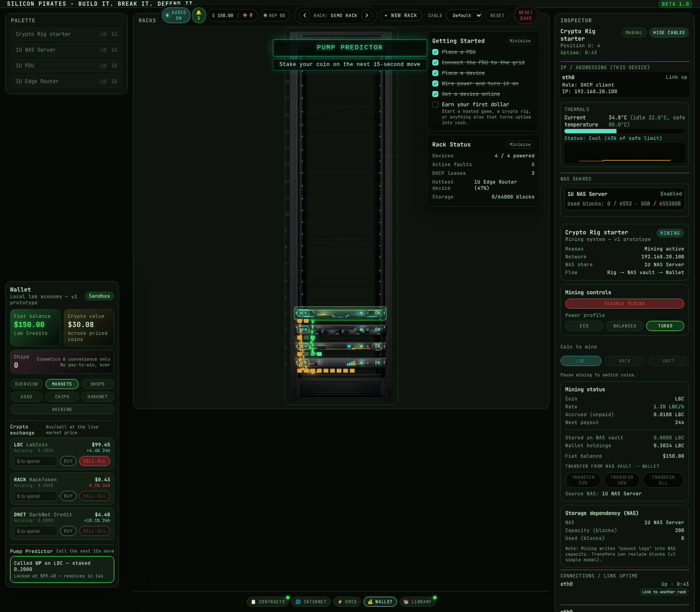Select the Balanced power profile
The height and width of the screenshot is (612, 700).
click(625, 326)
